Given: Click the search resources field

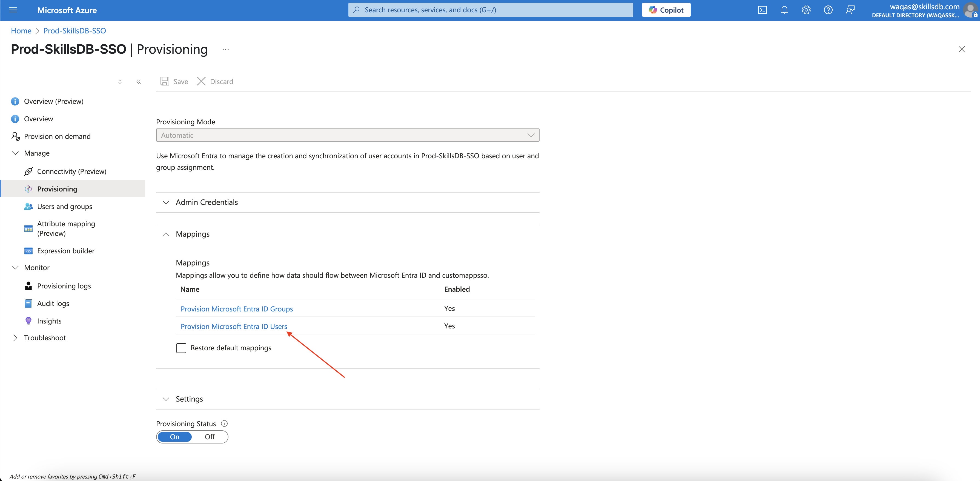Looking at the screenshot, I should 490,10.
